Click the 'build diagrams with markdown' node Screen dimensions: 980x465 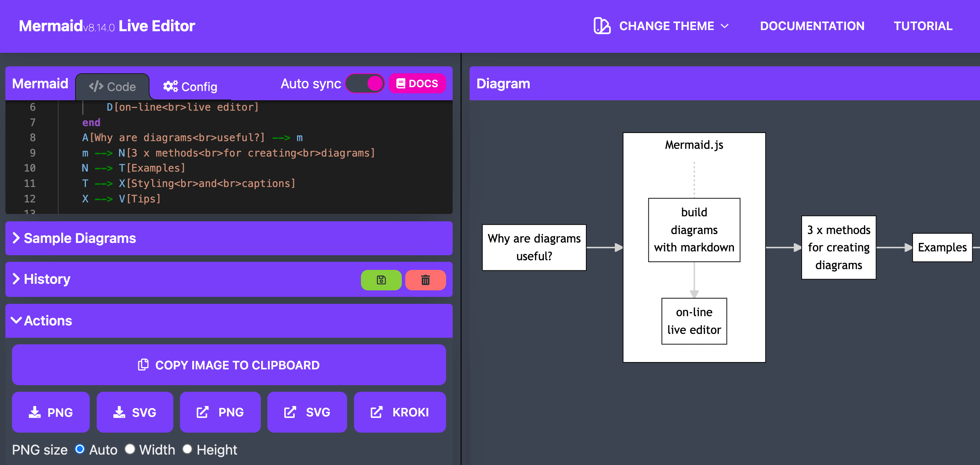694,230
